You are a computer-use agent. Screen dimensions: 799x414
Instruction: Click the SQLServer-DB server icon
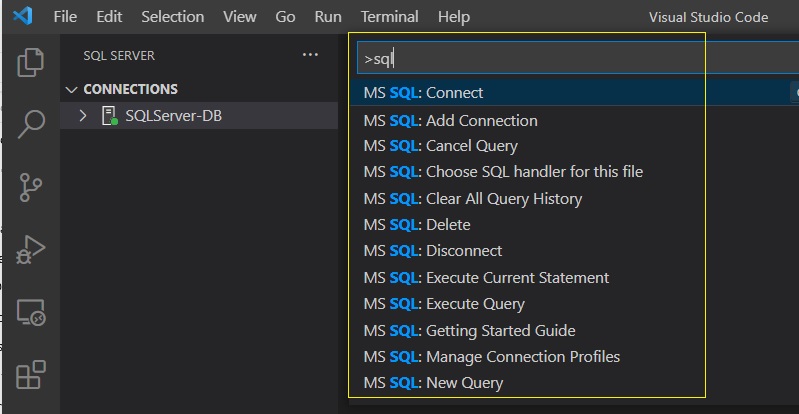coord(109,116)
